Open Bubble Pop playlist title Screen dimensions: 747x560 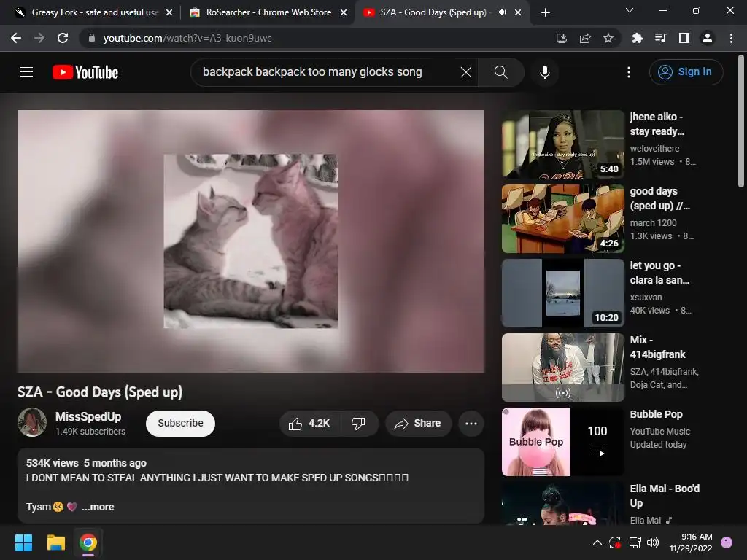point(656,414)
